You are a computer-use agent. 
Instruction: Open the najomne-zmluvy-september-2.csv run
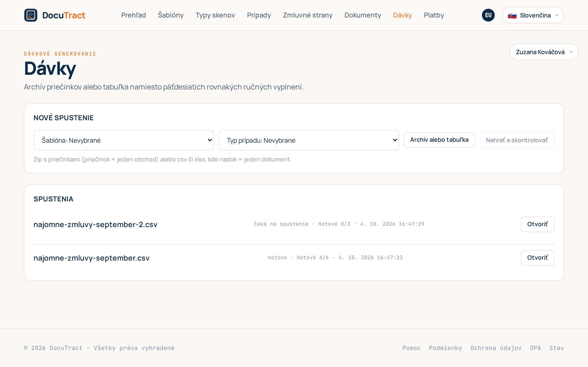point(537,224)
